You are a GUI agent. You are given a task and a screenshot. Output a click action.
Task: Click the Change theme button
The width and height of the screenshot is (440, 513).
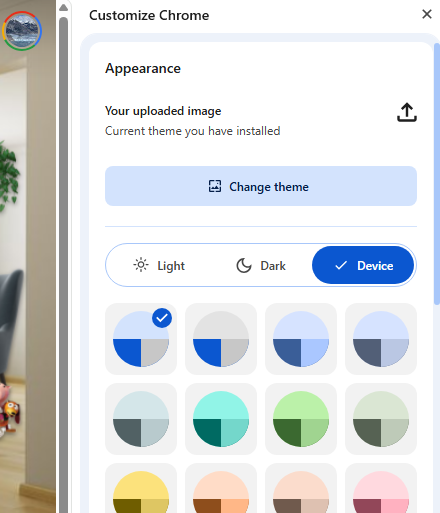point(261,186)
